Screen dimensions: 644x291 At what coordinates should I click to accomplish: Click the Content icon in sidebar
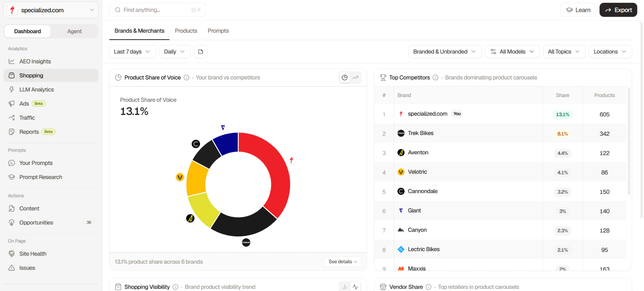coord(12,209)
